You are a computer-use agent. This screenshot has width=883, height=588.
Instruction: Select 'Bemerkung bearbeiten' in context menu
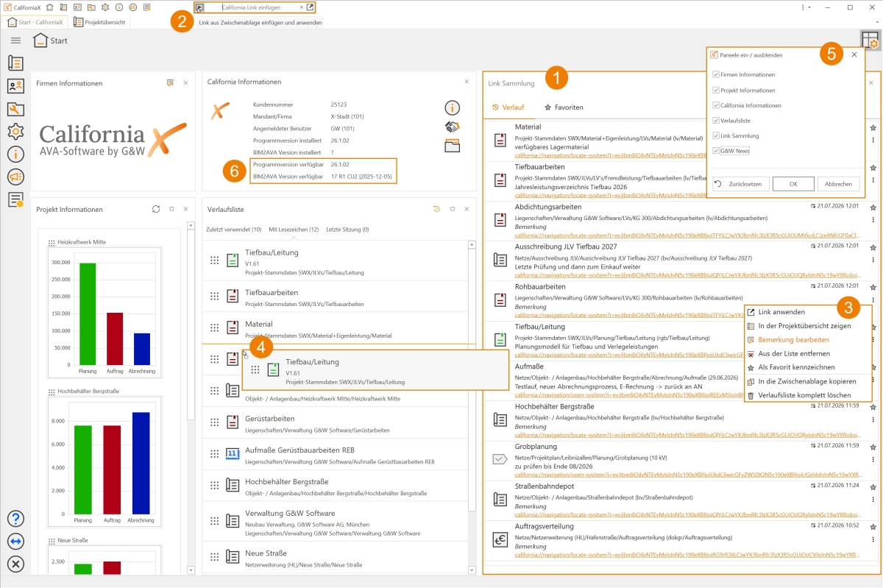(x=794, y=339)
